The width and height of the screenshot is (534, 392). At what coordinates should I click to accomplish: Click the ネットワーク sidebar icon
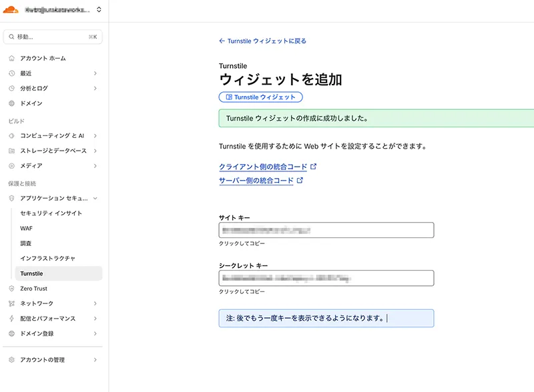(12, 303)
